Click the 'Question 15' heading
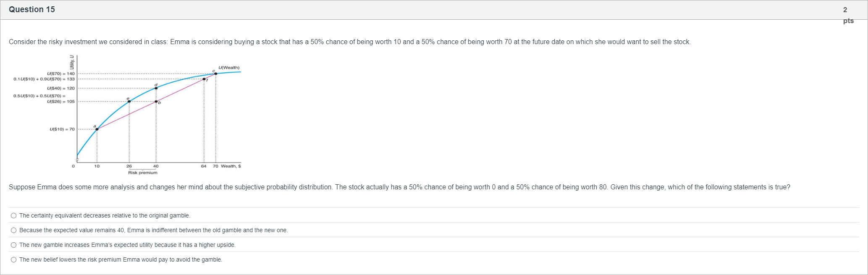 (x=32, y=10)
